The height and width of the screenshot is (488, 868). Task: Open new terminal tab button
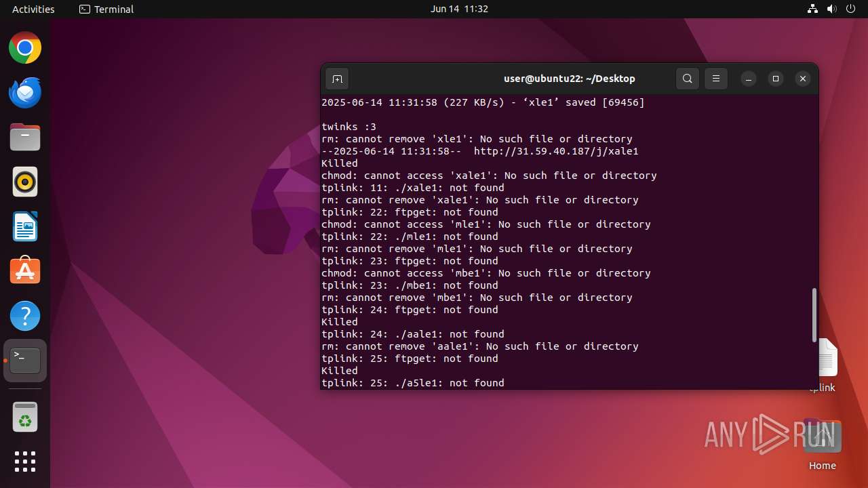(x=337, y=79)
